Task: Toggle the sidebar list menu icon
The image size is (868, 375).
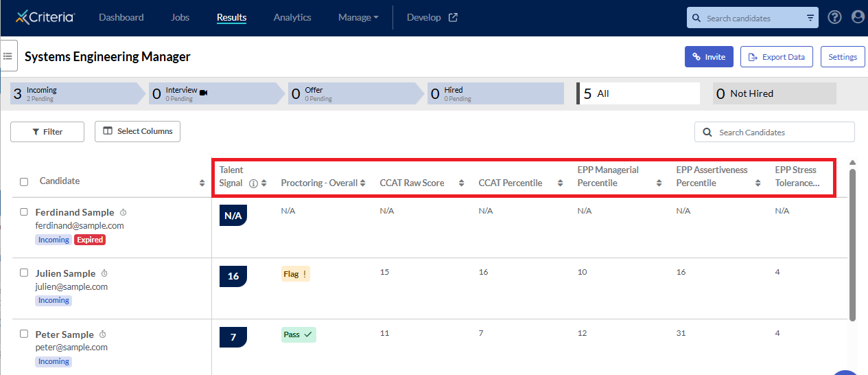Action: click(x=8, y=56)
